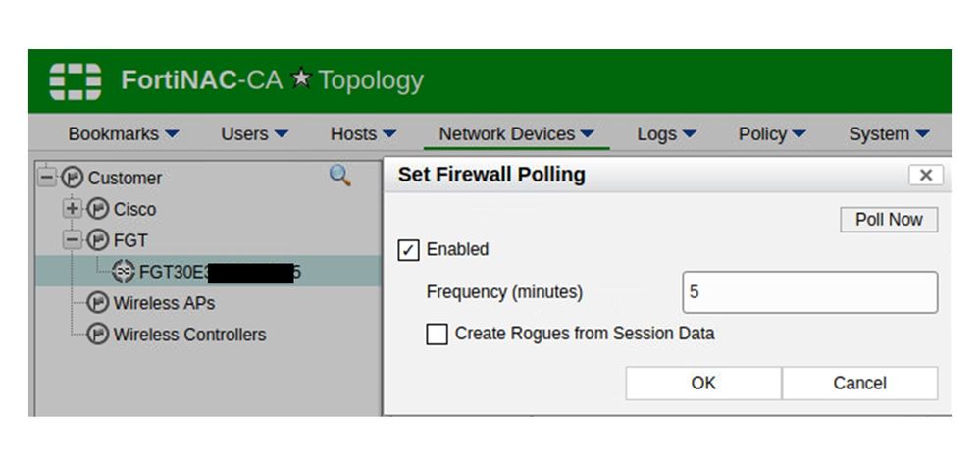Uncheck the Enabled polling checkbox

408,250
